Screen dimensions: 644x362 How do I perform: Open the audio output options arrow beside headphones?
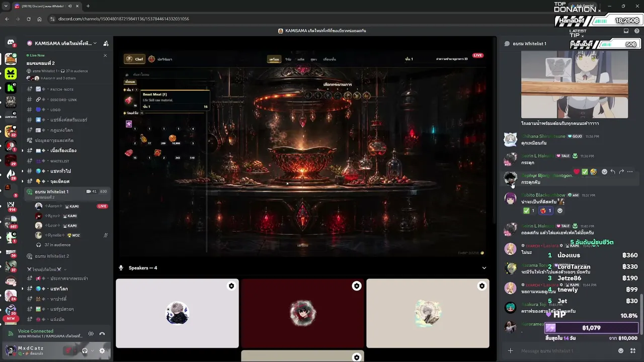[x=92, y=350]
